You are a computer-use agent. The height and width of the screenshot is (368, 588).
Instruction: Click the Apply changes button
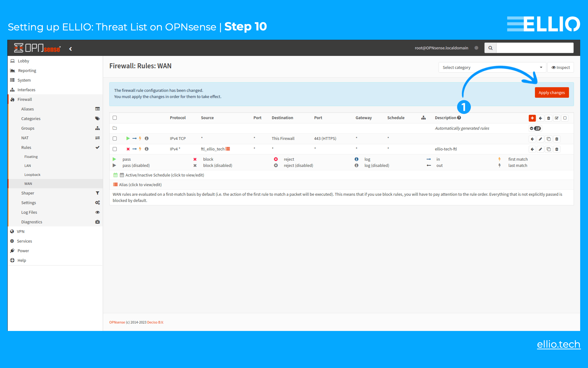coord(552,92)
